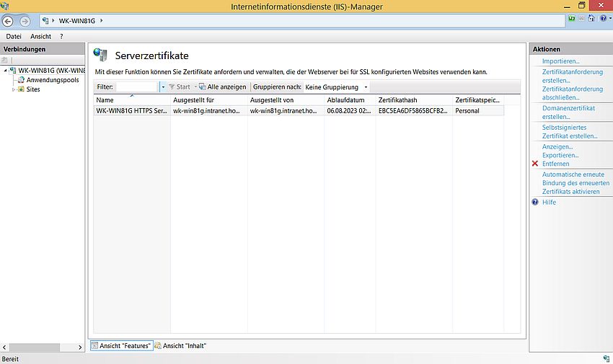The width and height of the screenshot is (613, 364).
Task: Sort by Ausgestellt für column header
Action: coord(208,100)
